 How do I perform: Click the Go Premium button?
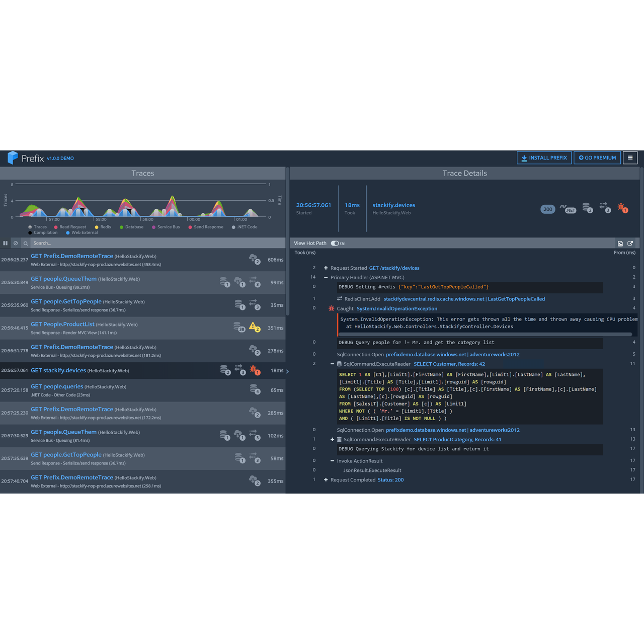(x=597, y=158)
